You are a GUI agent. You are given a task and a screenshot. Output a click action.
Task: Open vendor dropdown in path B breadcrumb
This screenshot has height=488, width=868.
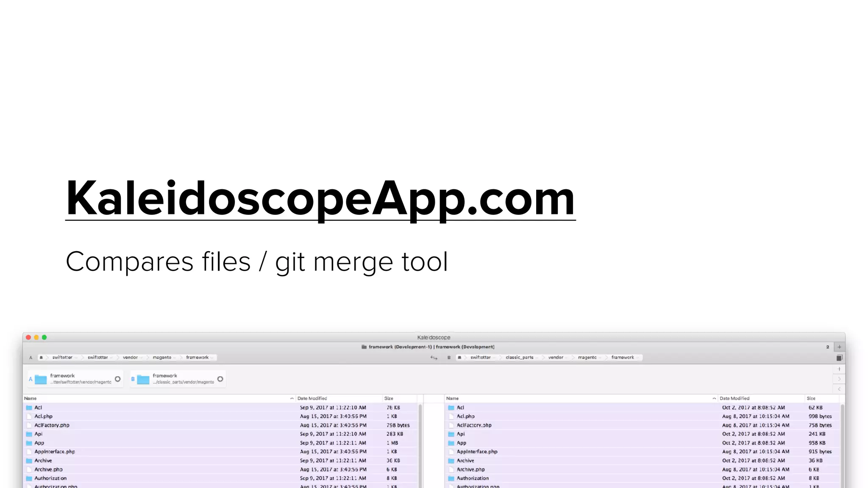pyautogui.click(x=559, y=358)
